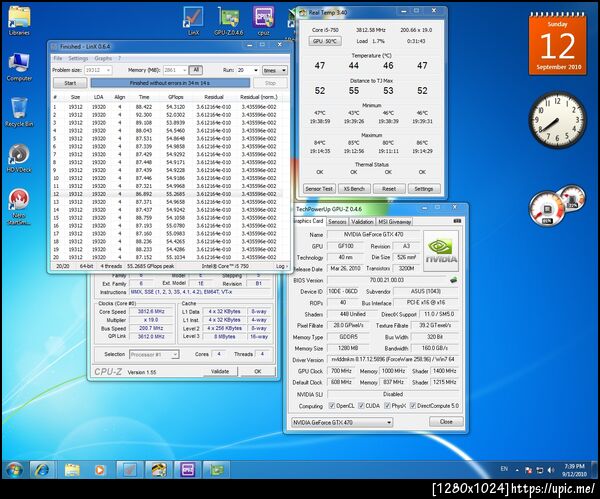
Task: Click Close in GPU-Z
Action: click(x=446, y=421)
